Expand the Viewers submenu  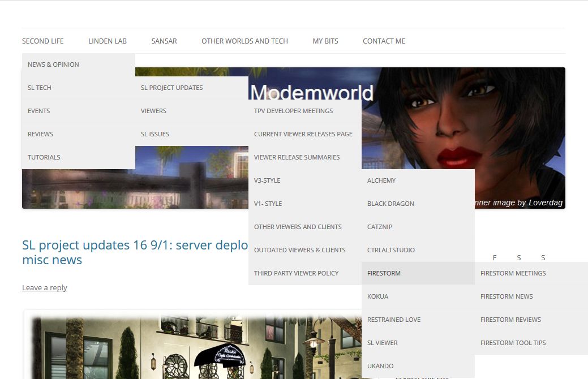tap(153, 111)
